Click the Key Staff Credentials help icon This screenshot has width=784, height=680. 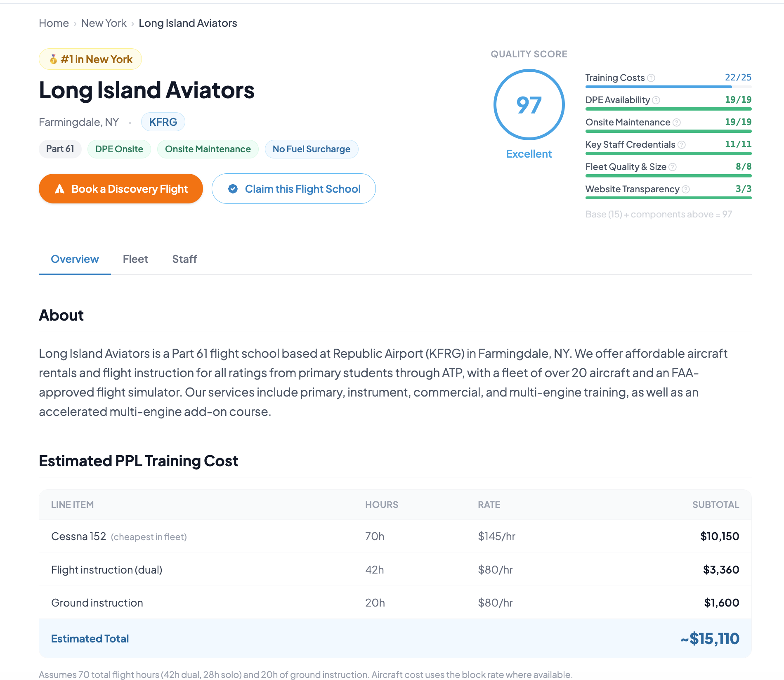682,145
